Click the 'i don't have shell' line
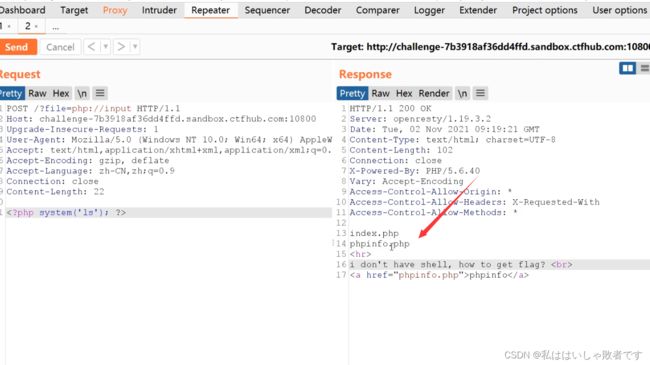 pos(461,265)
